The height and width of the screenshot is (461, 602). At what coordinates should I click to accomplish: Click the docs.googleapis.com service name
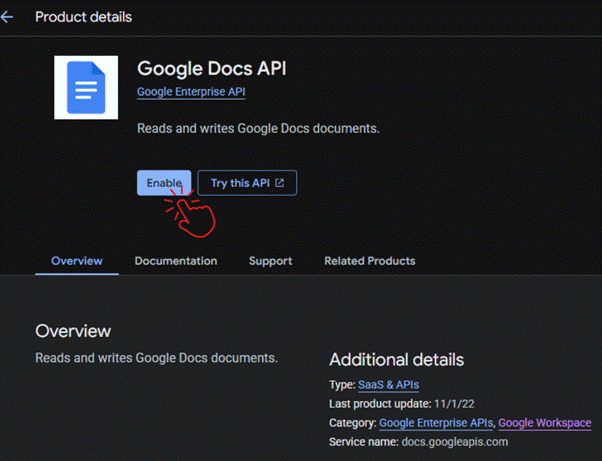click(x=454, y=442)
